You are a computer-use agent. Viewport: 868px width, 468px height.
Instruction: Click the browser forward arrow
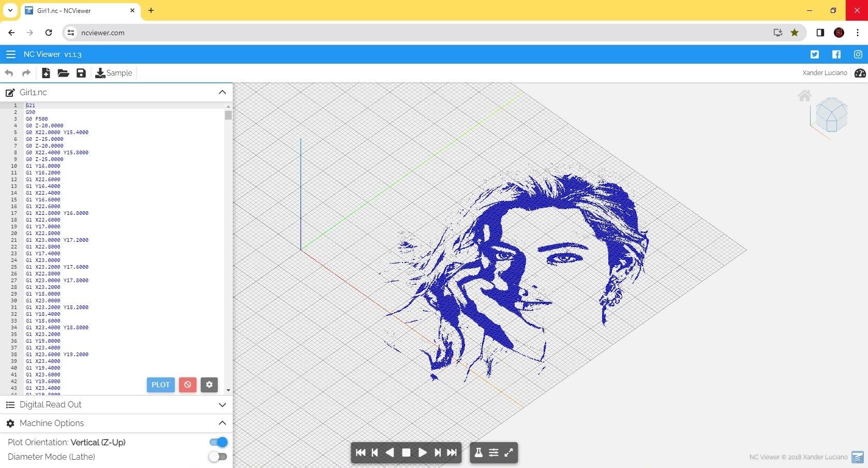point(30,33)
